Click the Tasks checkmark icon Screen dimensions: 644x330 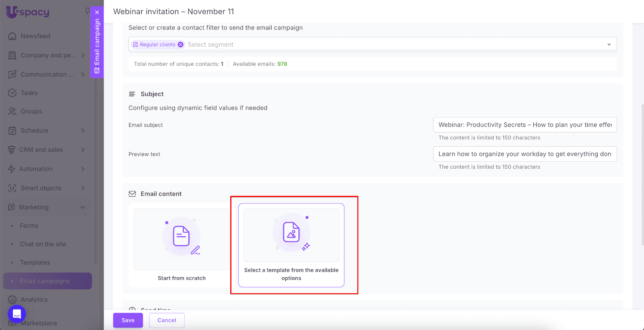[x=12, y=93]
